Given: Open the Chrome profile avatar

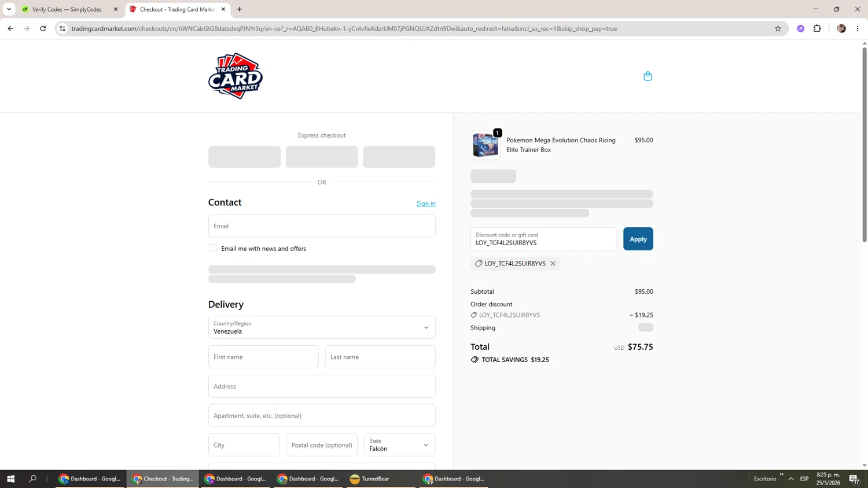Looking at the screenshot, I should coord(841,28).
